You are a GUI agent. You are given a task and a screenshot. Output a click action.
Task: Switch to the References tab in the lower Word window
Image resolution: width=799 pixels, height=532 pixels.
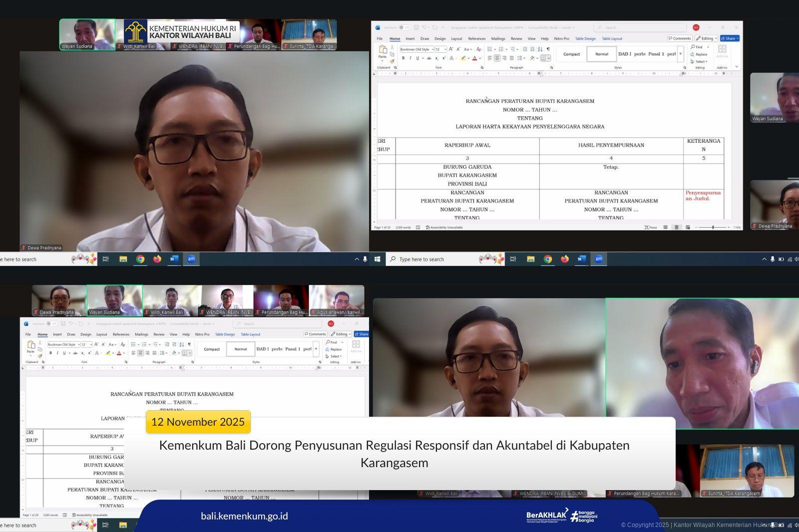tap(121, 334)
